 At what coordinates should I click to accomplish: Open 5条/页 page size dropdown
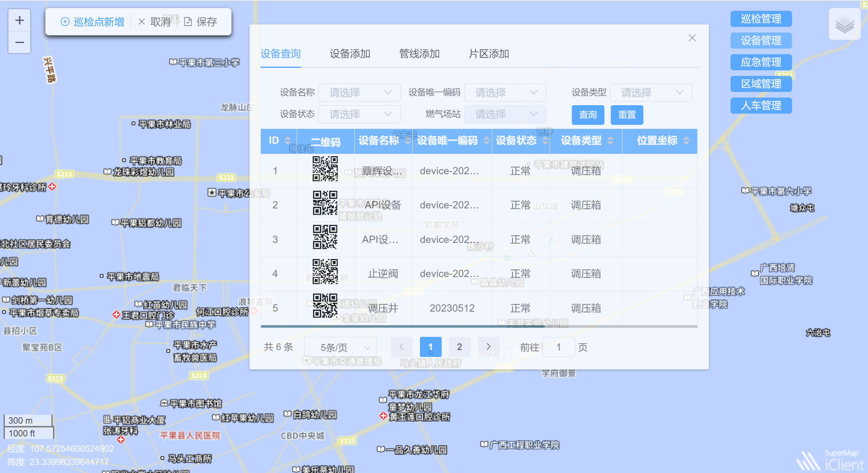(x=340, y=347)
